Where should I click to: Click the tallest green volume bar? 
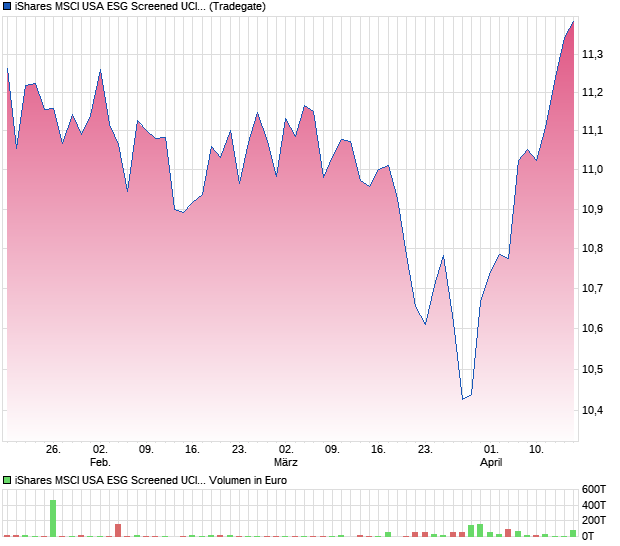click(53, 518)
